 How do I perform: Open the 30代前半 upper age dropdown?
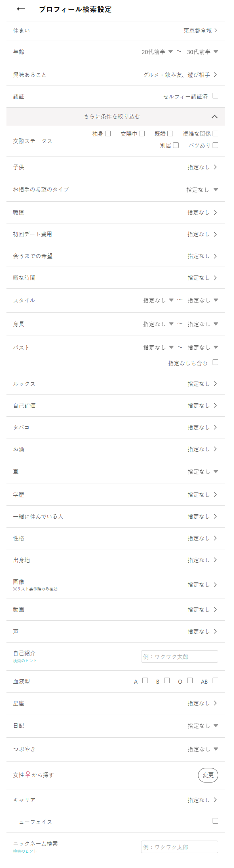(x=216, y=52)
